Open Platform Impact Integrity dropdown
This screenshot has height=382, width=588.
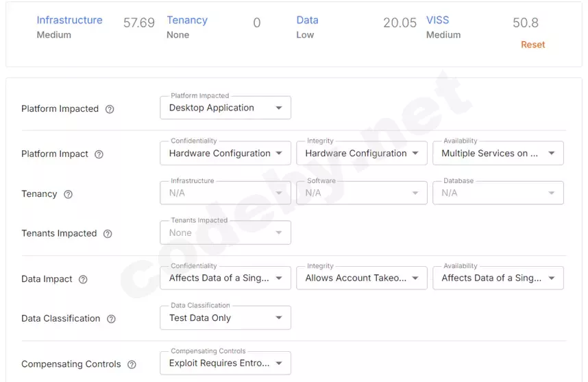click(361, 154)
